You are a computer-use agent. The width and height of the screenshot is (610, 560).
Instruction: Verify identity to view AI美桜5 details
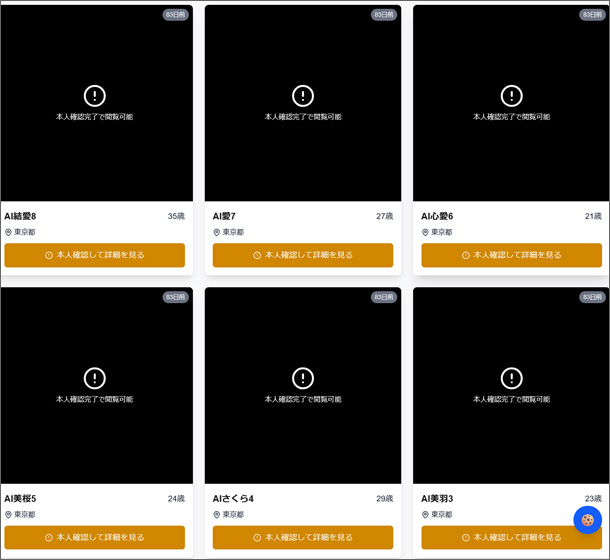[95, 537]
